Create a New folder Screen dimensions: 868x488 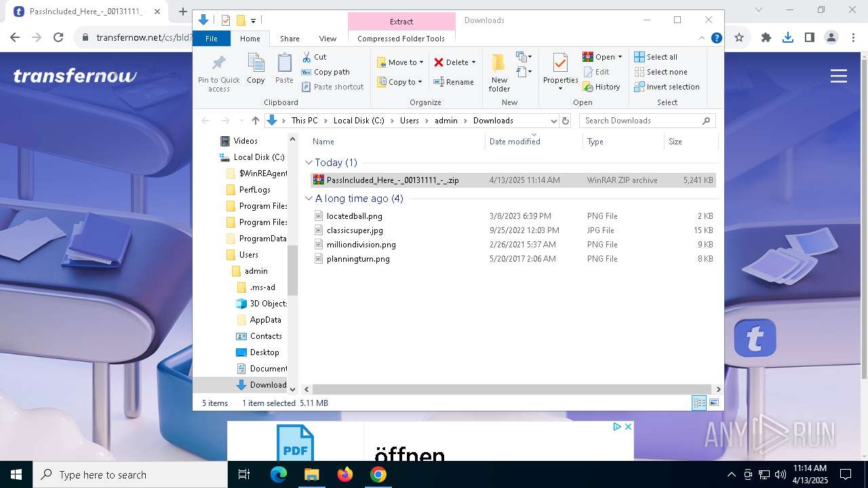tap(499, 73)
